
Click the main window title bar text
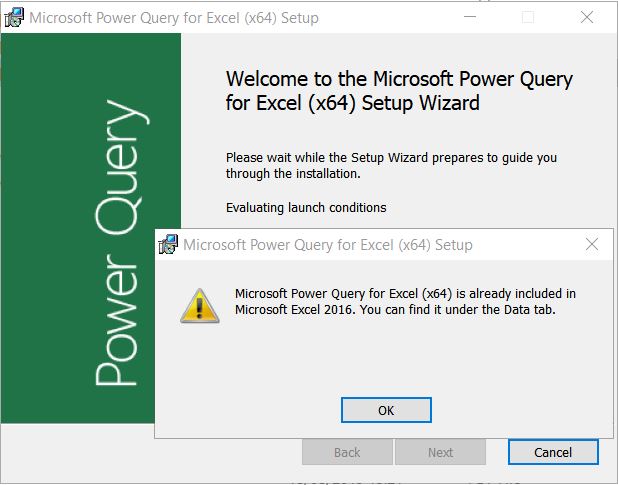(x=174, y=18)
